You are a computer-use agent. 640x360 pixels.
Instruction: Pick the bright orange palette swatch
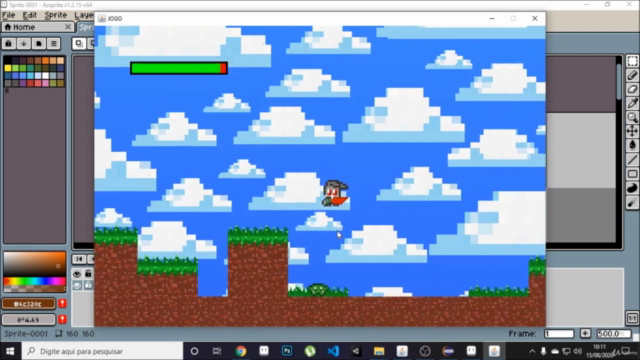pos(45,61)
